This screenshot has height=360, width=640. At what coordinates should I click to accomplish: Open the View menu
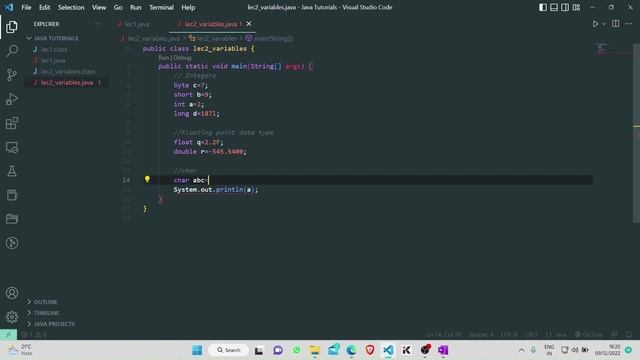(x=99, y=7)
